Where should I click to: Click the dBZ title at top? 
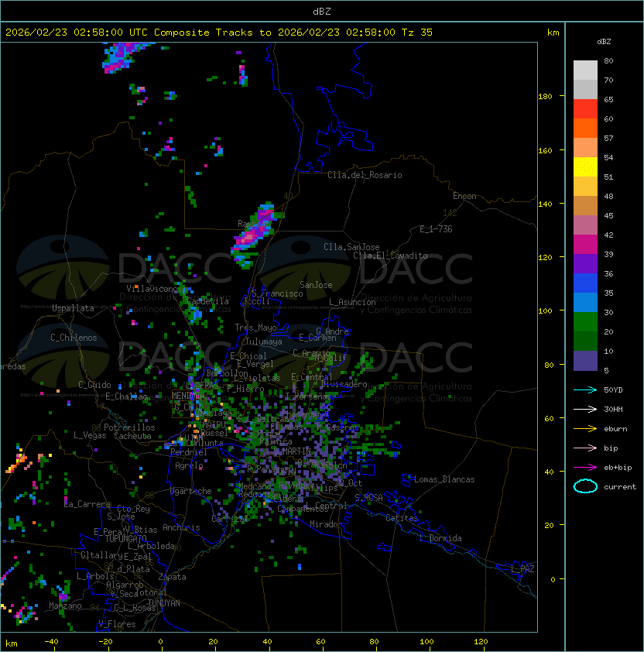(x=322, y=12)
